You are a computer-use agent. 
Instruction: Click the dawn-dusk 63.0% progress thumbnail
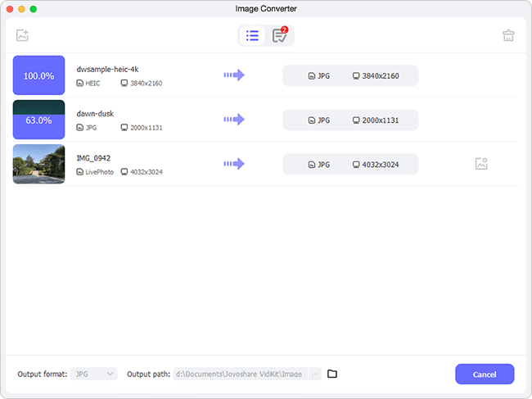pos(38,120)
